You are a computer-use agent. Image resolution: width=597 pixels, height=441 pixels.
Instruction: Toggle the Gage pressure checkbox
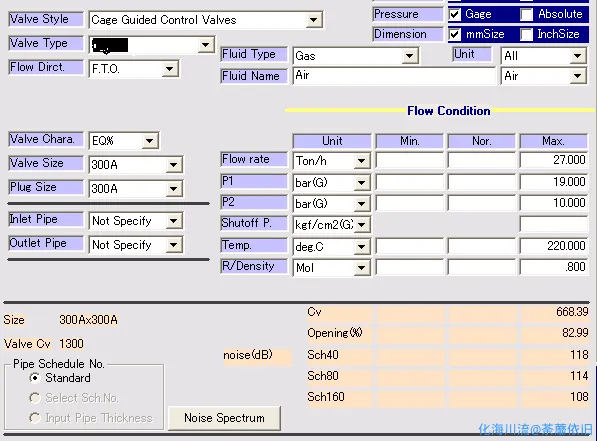(x=455, y=14)
